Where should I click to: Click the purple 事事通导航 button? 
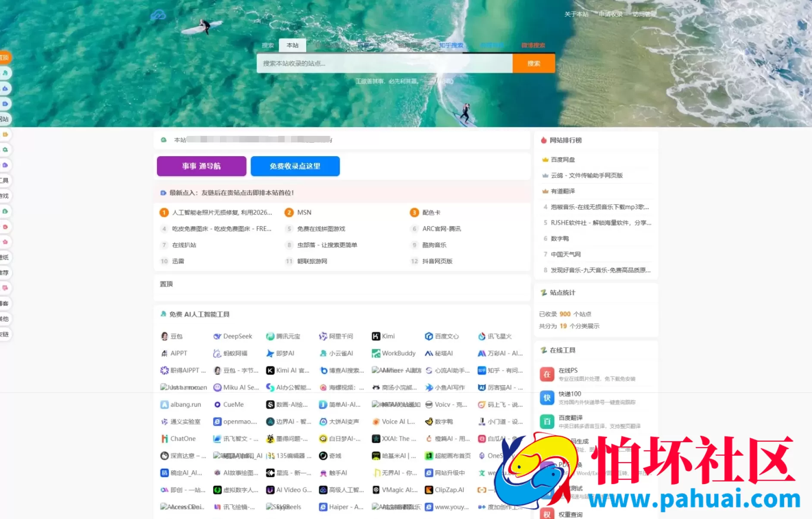click(x=201, y=166)
